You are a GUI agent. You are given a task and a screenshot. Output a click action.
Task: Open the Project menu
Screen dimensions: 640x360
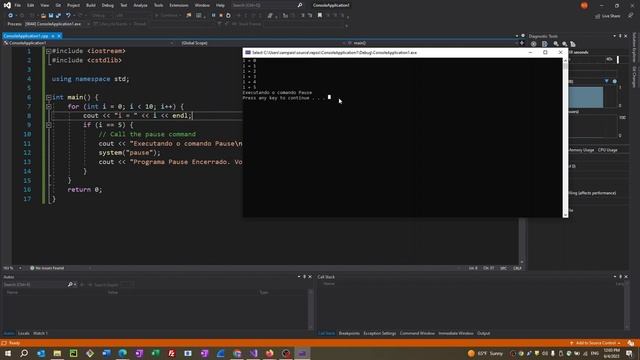point(73,5)
